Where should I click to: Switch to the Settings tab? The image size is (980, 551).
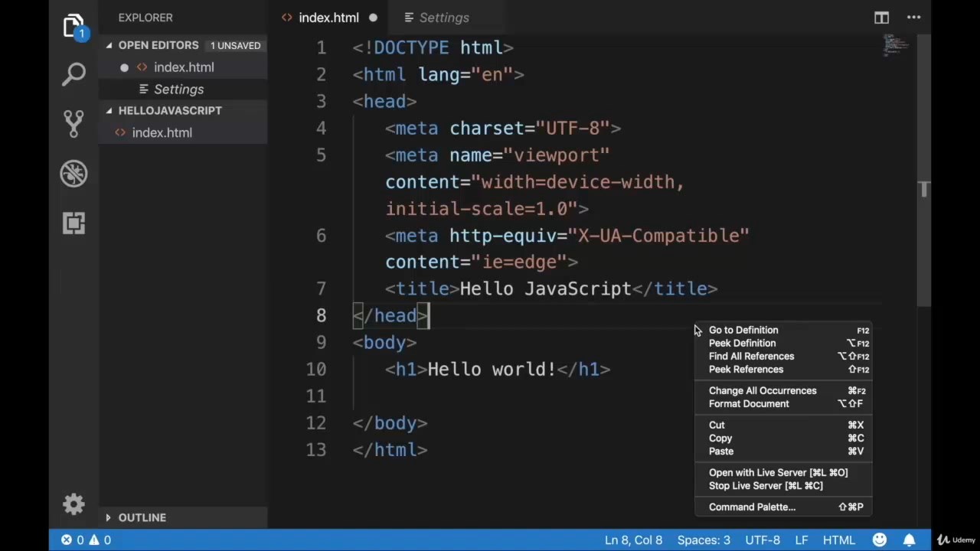click(443, 18)
